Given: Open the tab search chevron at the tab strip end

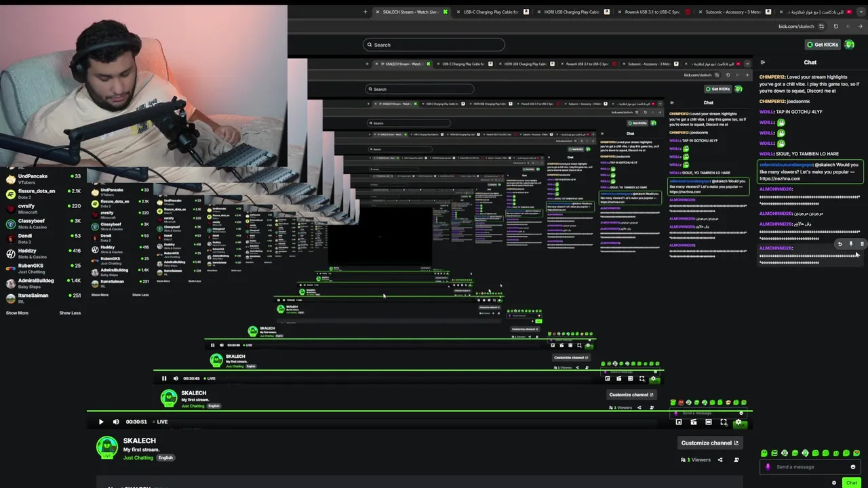Looking at the screenshot, I should 861,12.
